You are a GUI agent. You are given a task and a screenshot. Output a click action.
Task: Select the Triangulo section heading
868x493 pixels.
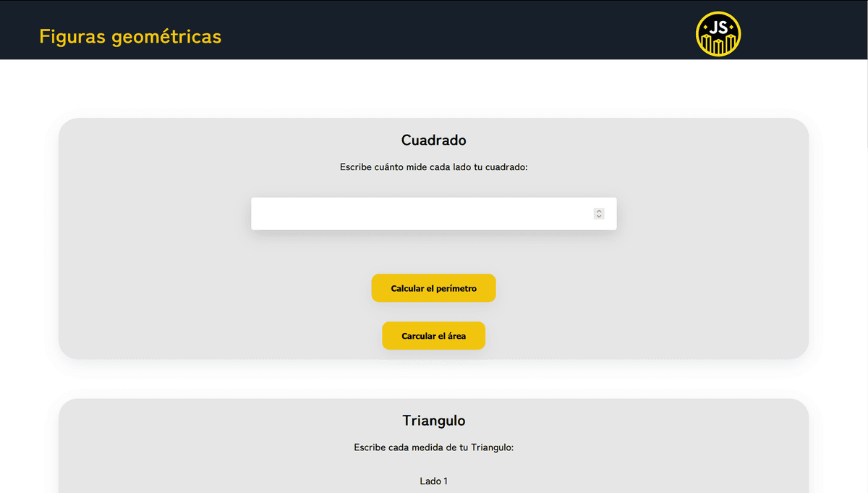point(433,421)
